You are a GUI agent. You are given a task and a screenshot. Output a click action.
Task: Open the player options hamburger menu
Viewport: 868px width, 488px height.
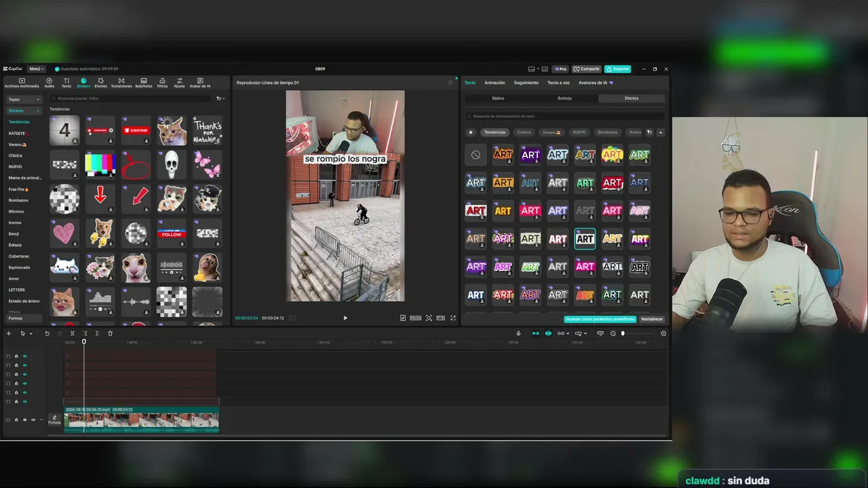[x=450, y=83]
